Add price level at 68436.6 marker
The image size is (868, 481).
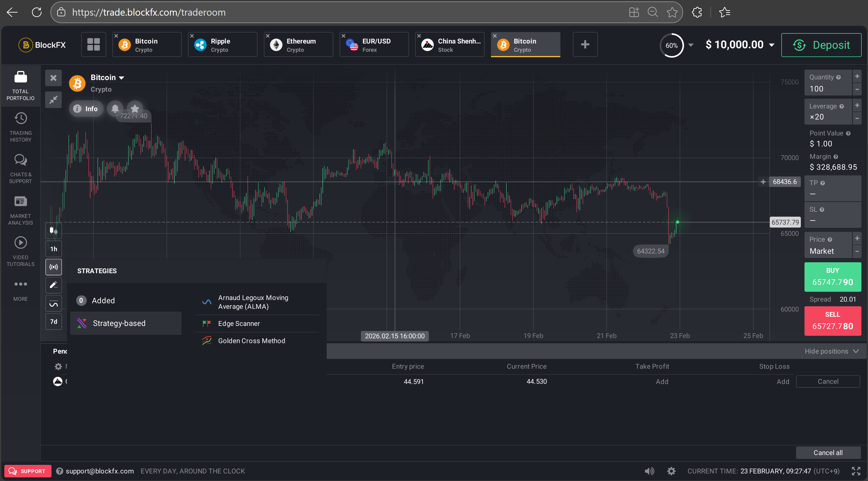click(763, 182)
